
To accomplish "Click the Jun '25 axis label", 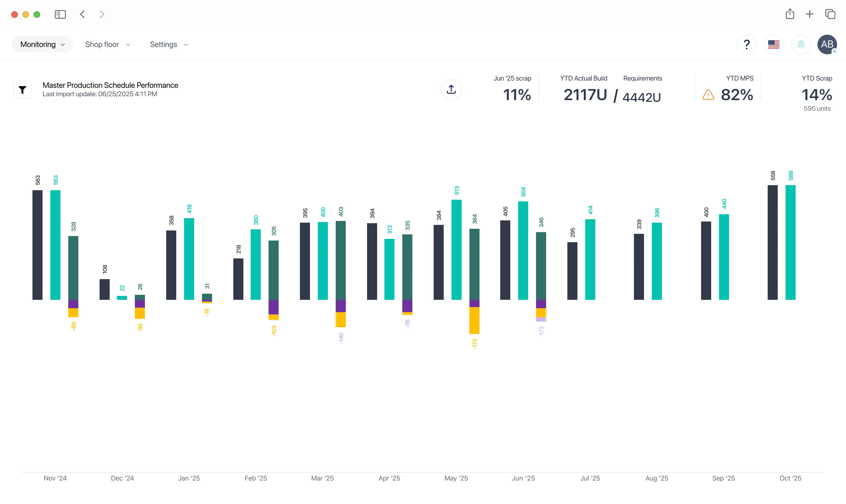I will pyautogui.click(x=523, y=478).
